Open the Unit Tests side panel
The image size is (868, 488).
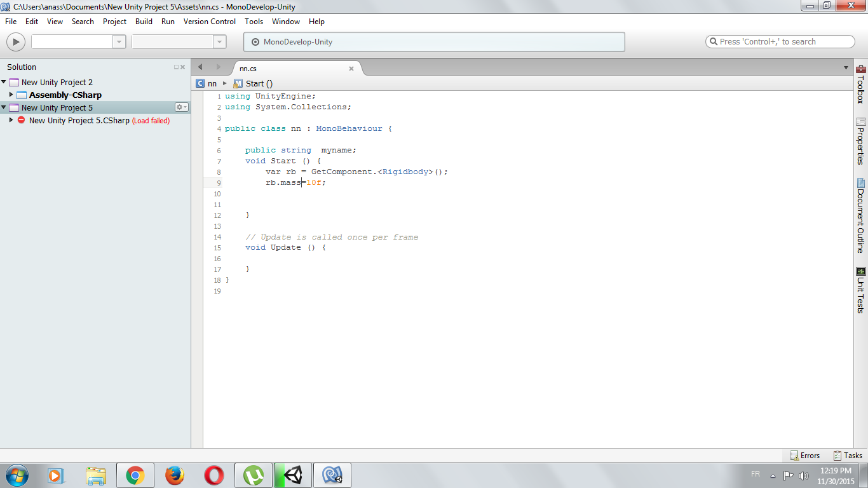click(x=861, y=290)
